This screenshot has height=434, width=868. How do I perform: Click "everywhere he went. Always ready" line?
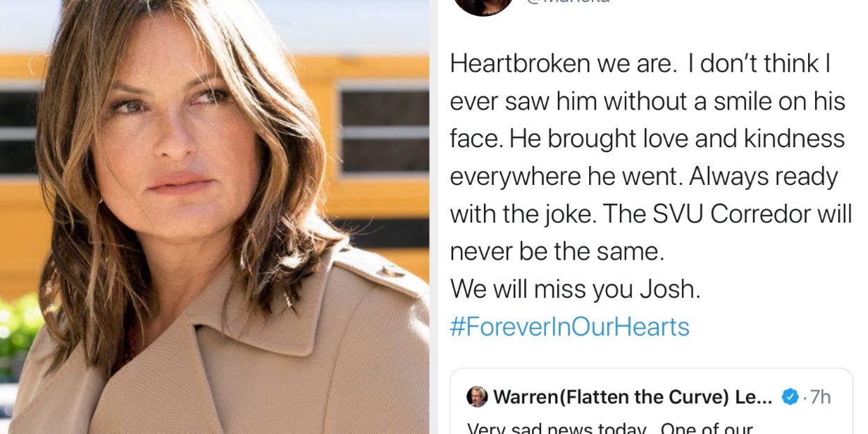coord(644,177)
